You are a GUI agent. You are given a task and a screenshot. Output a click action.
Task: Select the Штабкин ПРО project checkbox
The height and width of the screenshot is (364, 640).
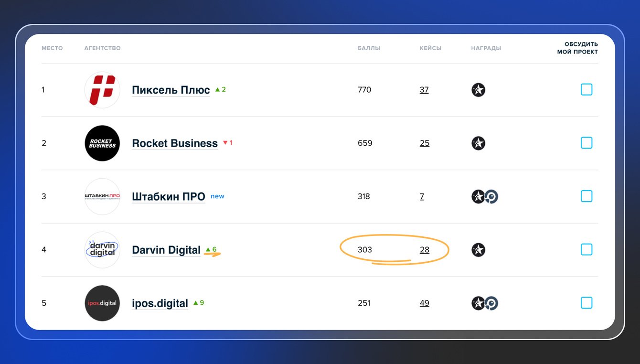(587, 196)
